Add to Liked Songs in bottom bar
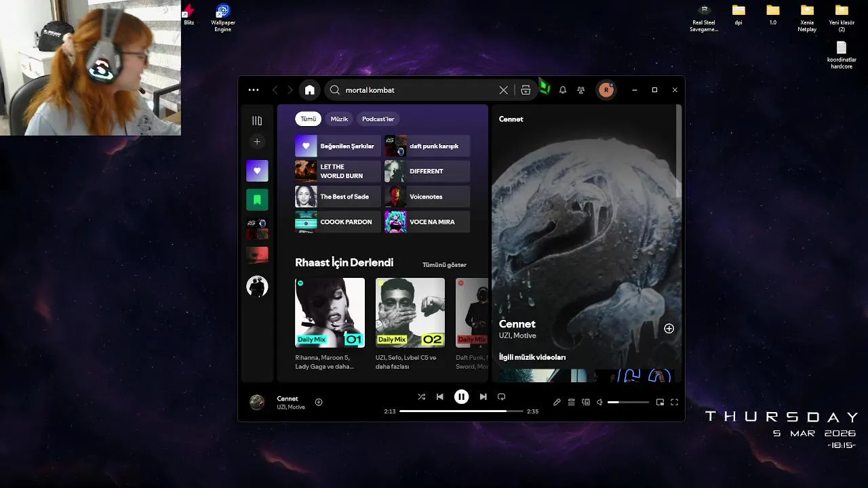868x488 pixels. [319, 402]
